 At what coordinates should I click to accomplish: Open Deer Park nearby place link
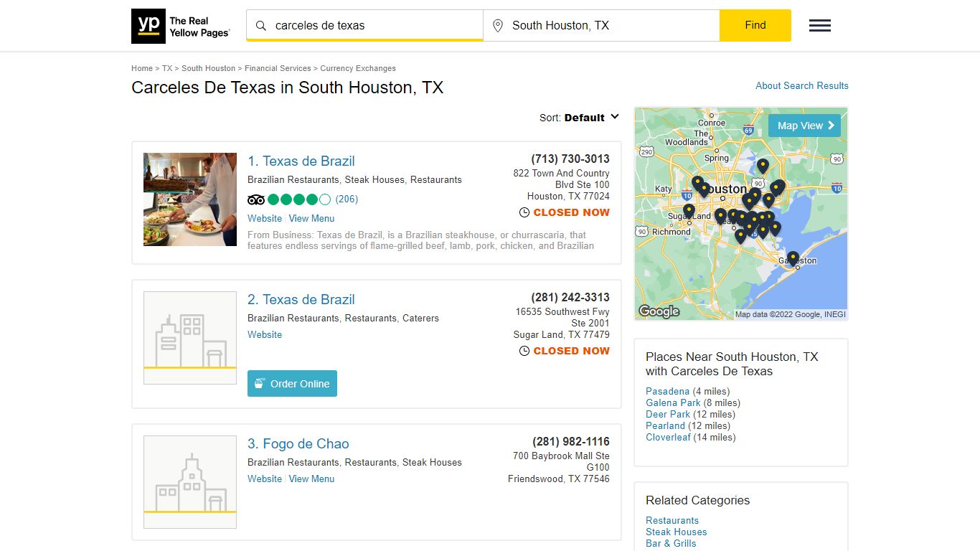668,414
